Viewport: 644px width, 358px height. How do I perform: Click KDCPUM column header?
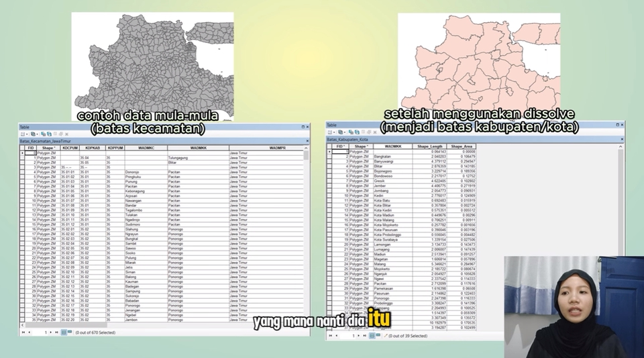coord(70,148)
